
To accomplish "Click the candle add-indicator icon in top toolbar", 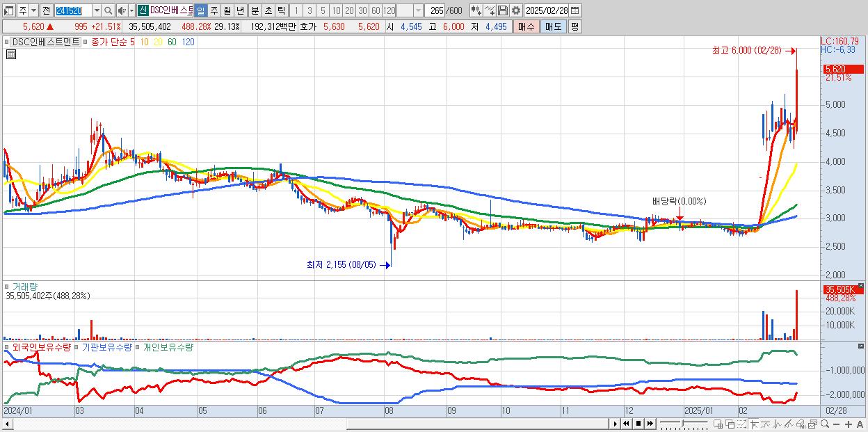I will [x=476, y=10].
